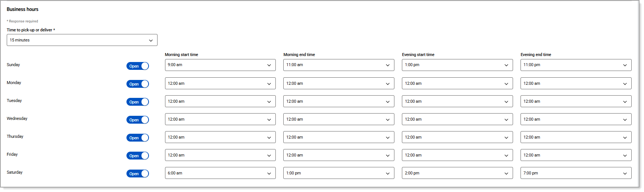This screenshot has width=644, height=192.
Task: Click the Sunday day label
Action: (13, 65)
